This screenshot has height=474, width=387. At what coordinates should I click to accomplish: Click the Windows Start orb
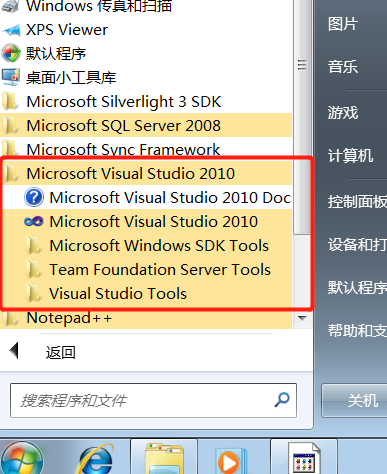21,459
